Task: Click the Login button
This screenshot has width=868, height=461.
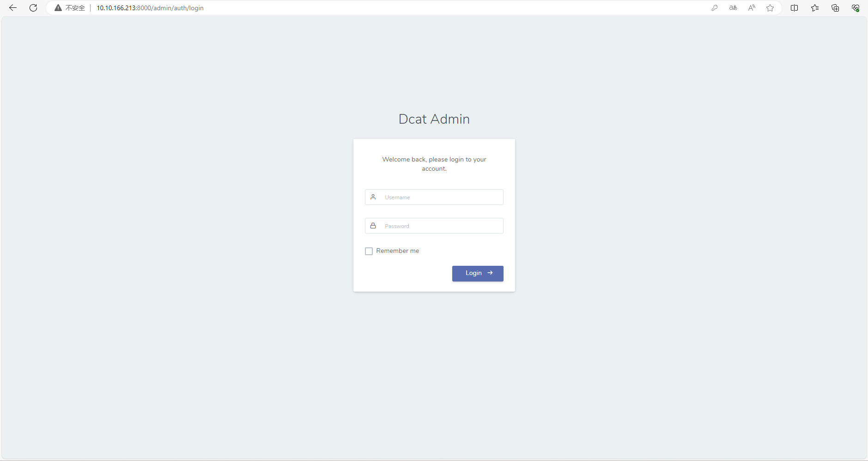Action: pyautogui.click(x=478, y=273)
